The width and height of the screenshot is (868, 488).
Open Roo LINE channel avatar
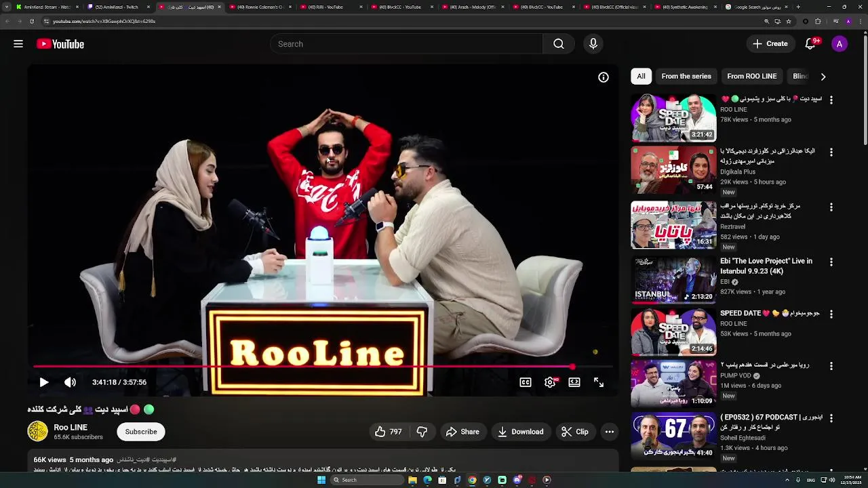click(37, 431)
